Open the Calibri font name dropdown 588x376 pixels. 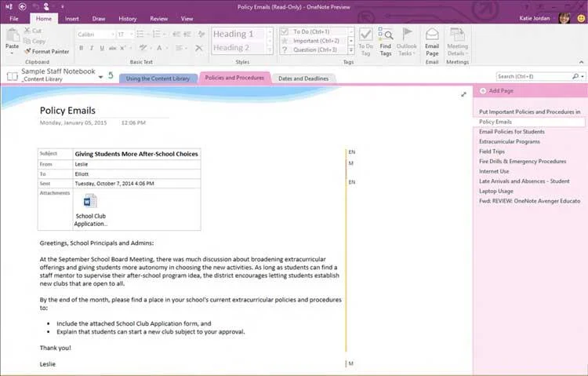tap(112, 35)
